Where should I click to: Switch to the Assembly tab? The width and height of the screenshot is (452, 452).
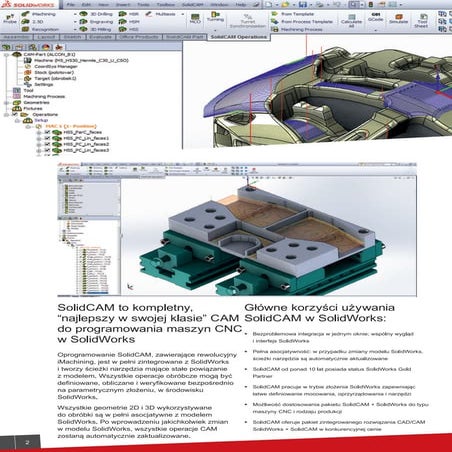coord(16,37)
